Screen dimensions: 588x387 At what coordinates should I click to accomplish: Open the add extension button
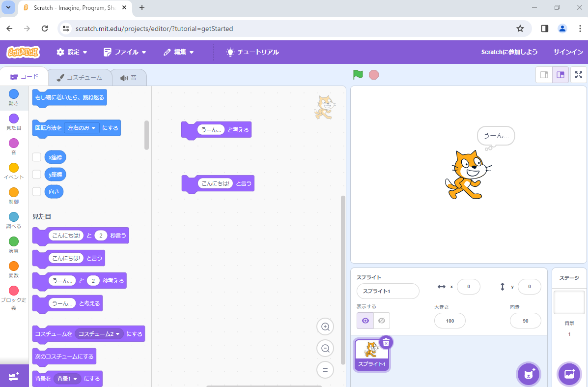[14, 376]
